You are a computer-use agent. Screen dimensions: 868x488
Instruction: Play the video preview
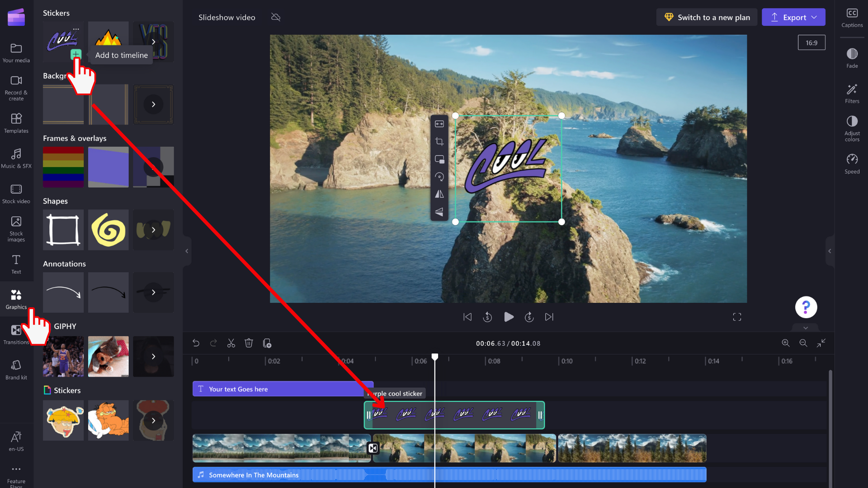click(509, 317)
